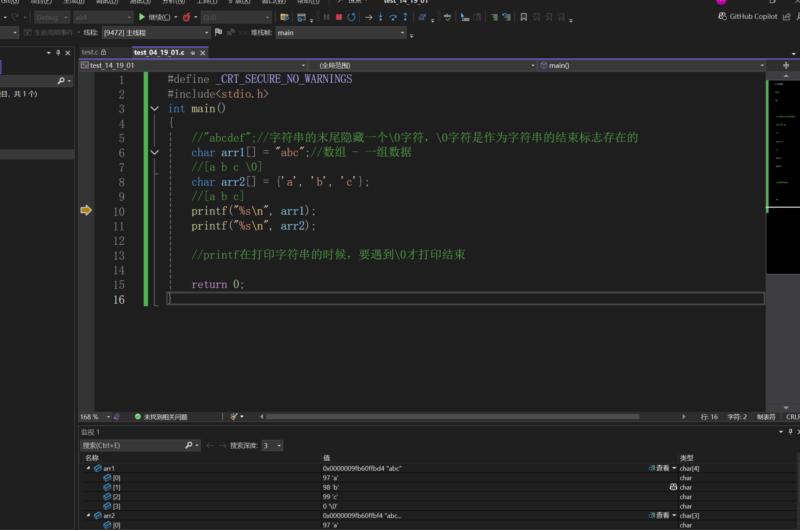
Task: Click the search magnifier in watch panel
Action: 188,445
